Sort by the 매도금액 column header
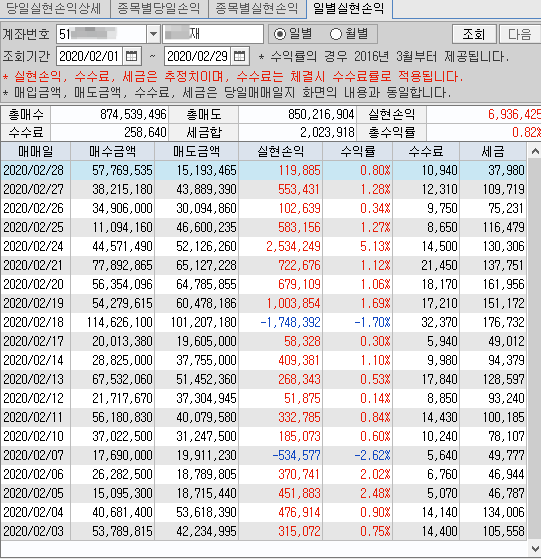The height and width of the screenshot is (559, 541). pos(197,152)
